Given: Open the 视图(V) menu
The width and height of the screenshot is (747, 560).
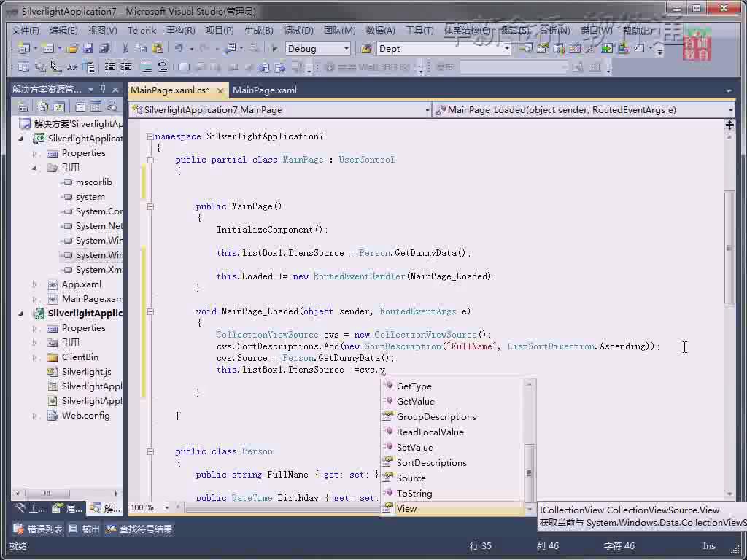Looking at the screenshot, I should [102, 31].
